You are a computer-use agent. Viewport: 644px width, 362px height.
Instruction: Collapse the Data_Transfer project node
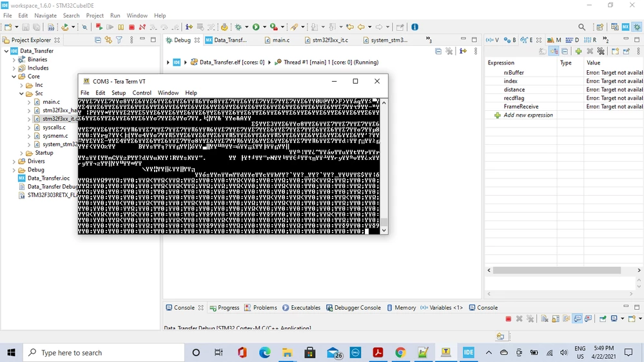pos(6,51)
